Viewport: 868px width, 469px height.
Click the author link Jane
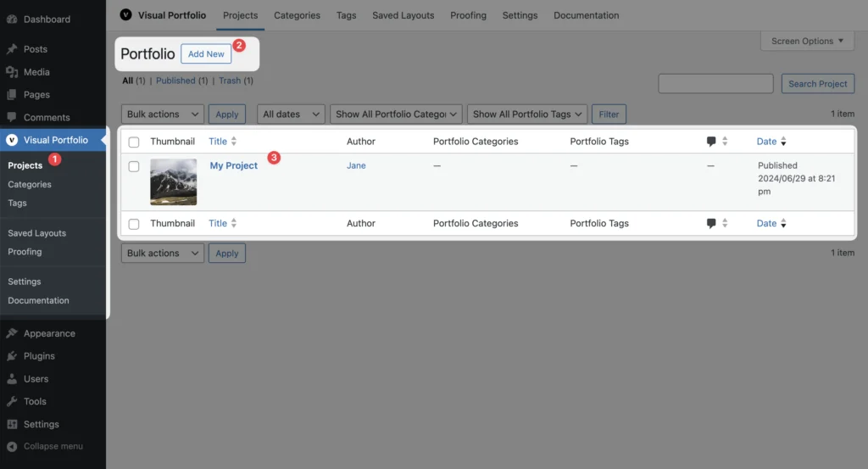(356, 165)
